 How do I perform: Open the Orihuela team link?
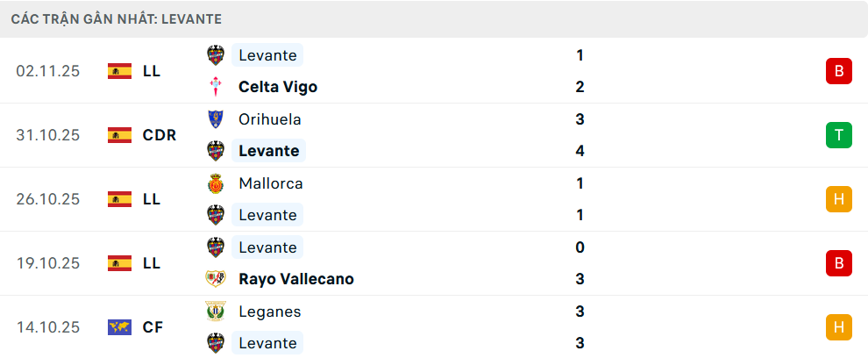coord(269,119)
